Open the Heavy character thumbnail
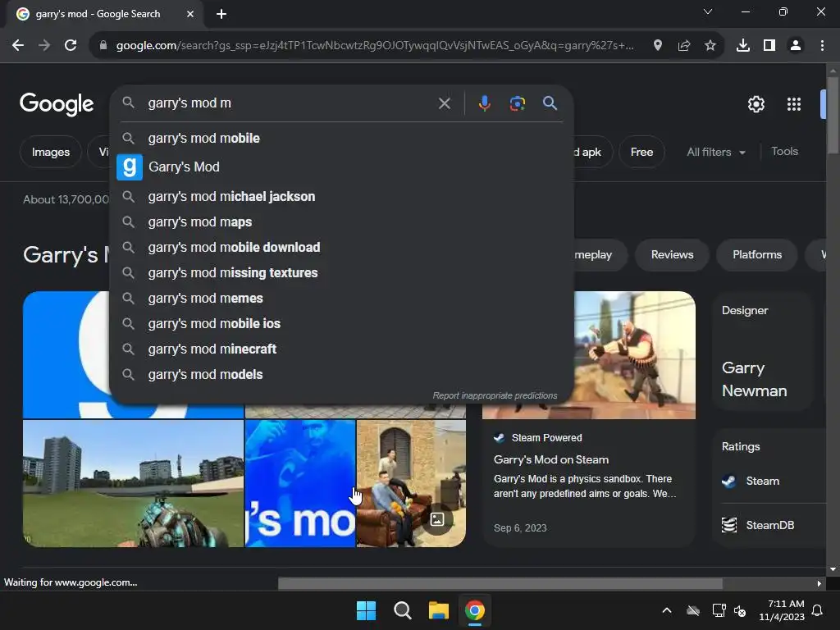The height and width of the screenshot is (630, 840). click(636, 355)
